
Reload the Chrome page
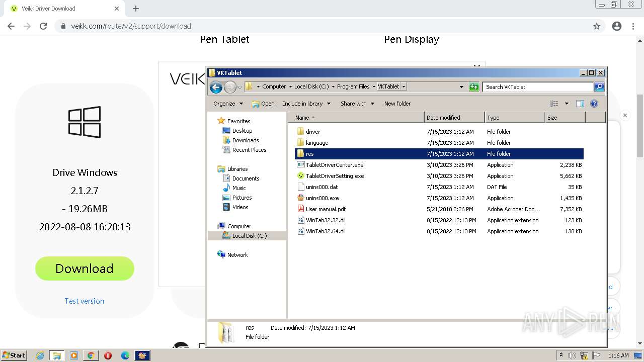click(x=43, y=26)
